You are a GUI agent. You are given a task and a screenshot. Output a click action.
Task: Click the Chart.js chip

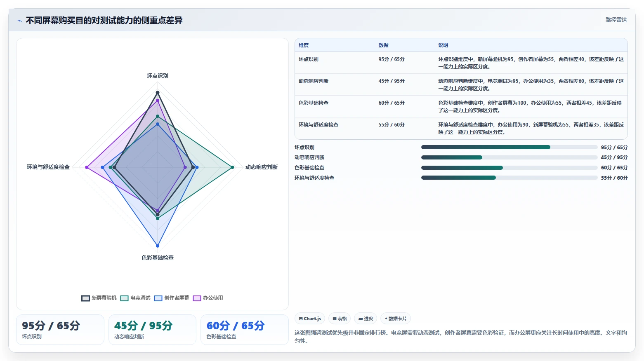click(310, 319)
